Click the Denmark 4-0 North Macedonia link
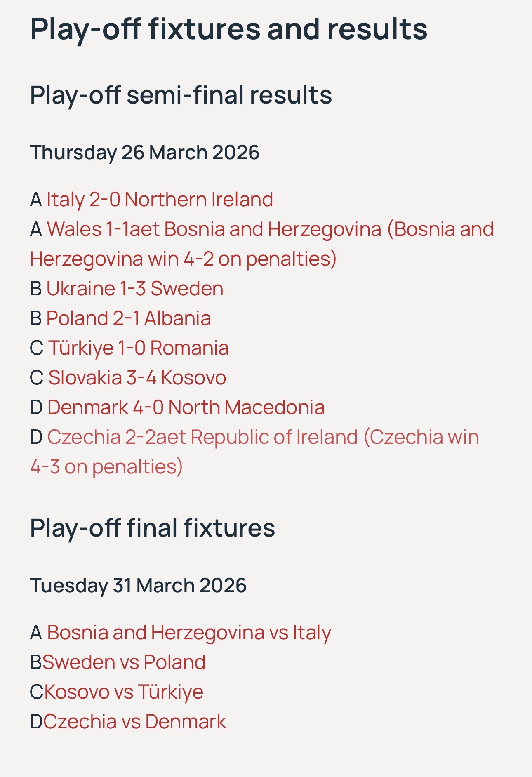The width and height of the screenshot is (532, 777). (186, 407)
